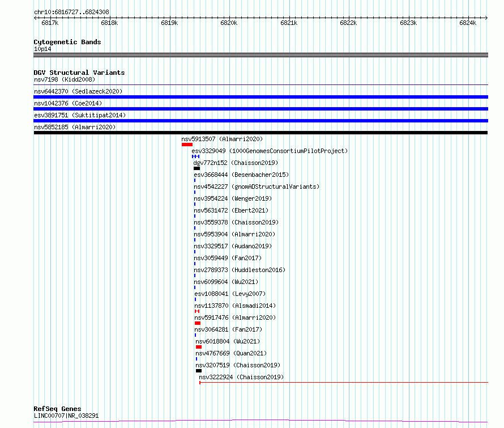Click the nsv7198 (Kidd2008) variant label
The height and width of the screenshot is (428, 504).
[65, 79]
